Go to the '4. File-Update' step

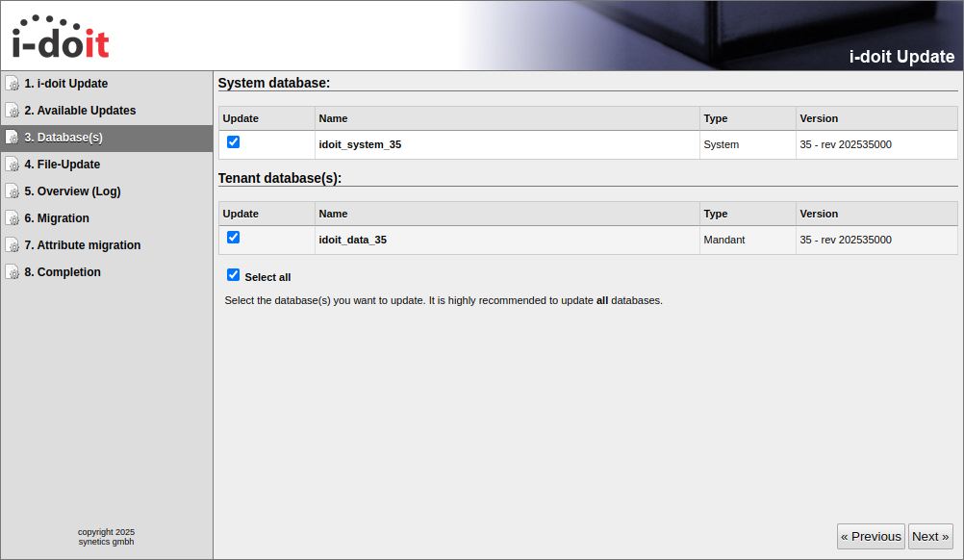coord(63,165)
